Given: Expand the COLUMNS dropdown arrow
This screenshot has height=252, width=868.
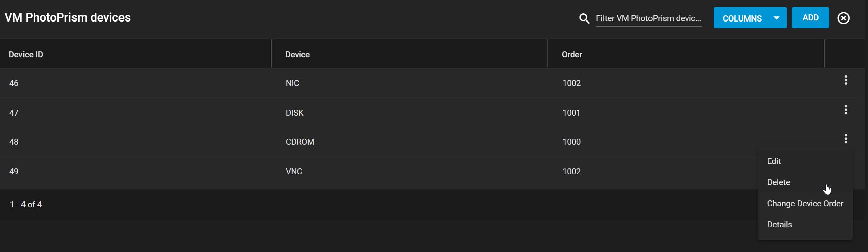Looking at the screenshot, I should [776, 18].
